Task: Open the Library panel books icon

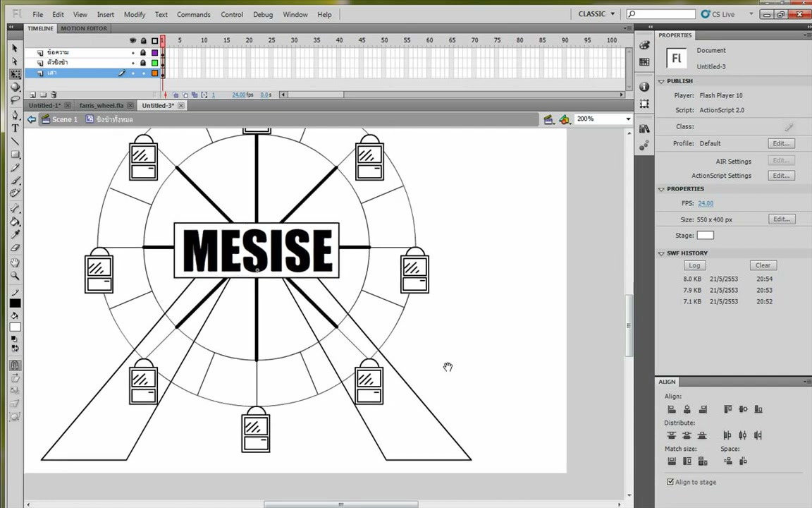Action: tap(644, 128)
